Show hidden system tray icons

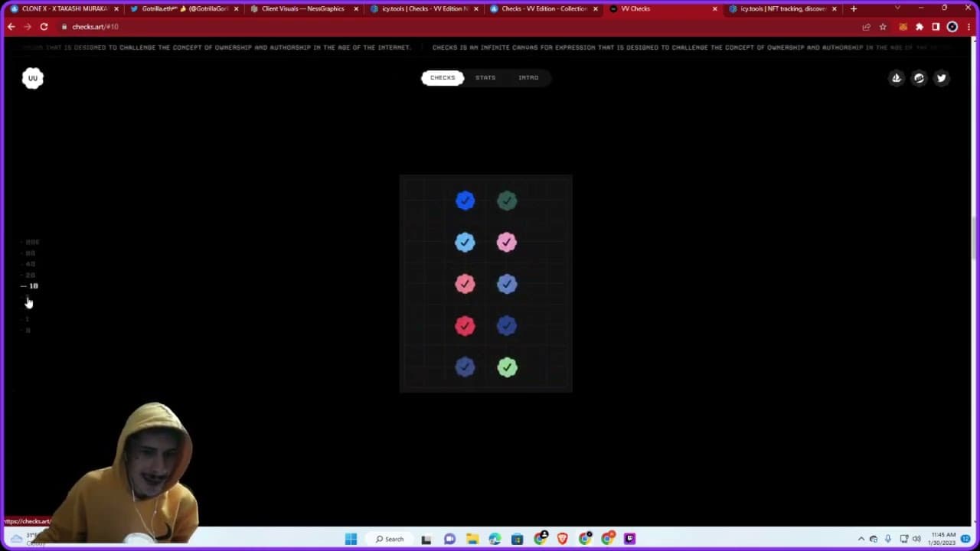861,539
